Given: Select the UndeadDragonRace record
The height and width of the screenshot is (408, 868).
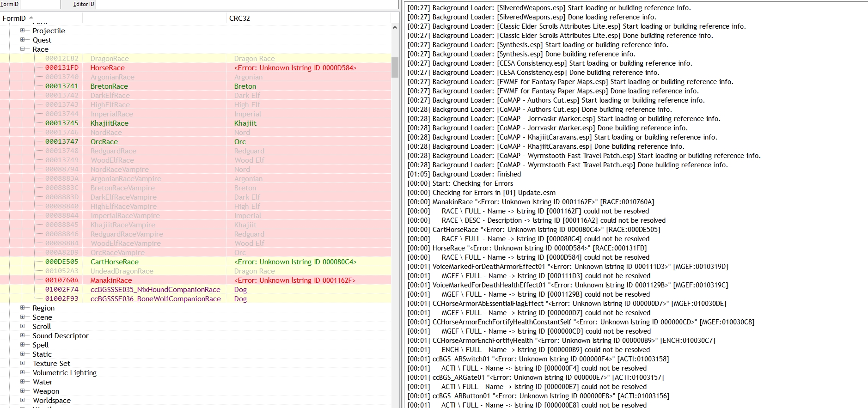Looking at the screenshot, I should click(196, 271).
